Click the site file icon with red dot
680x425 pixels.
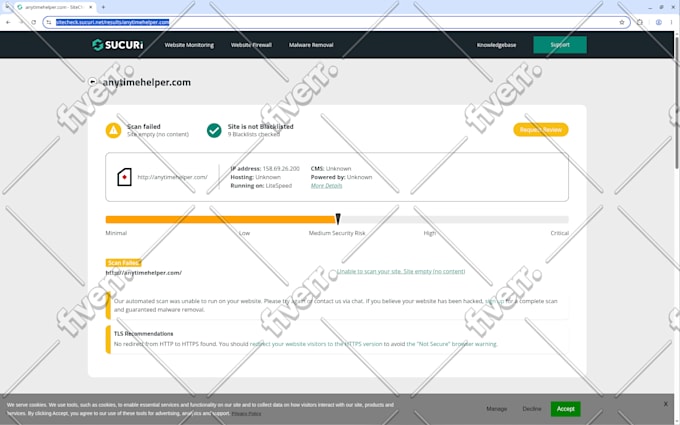pyautogui.click(x=124, y=177)
